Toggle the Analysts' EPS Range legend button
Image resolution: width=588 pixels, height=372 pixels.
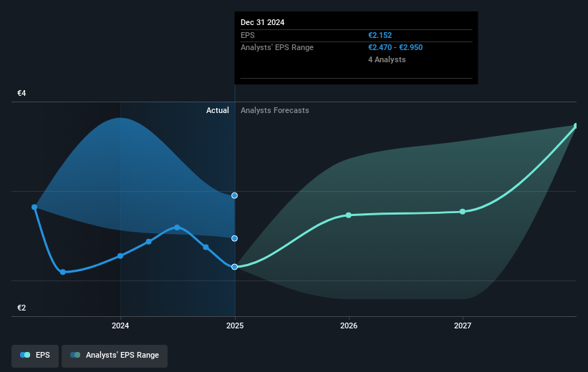115,356
